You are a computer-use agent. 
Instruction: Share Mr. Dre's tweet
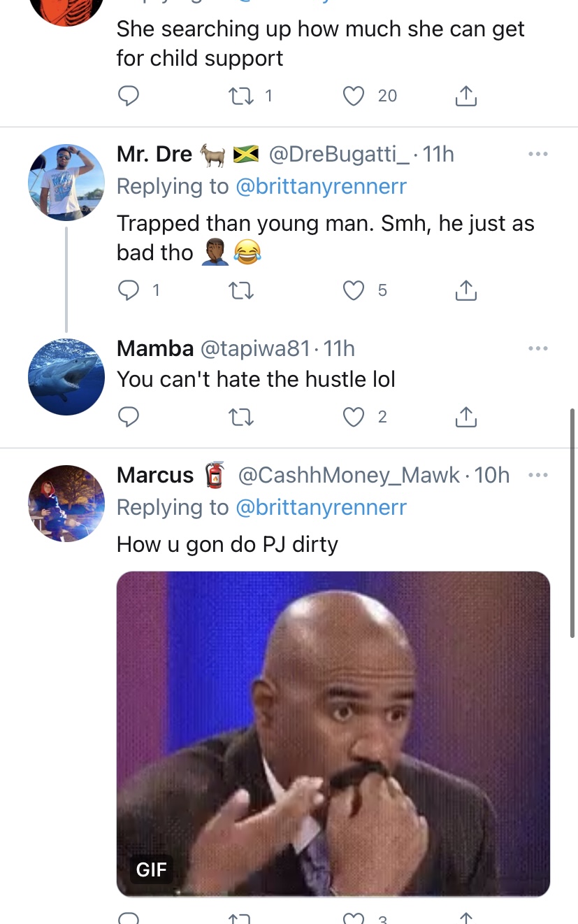pos(466,290)
